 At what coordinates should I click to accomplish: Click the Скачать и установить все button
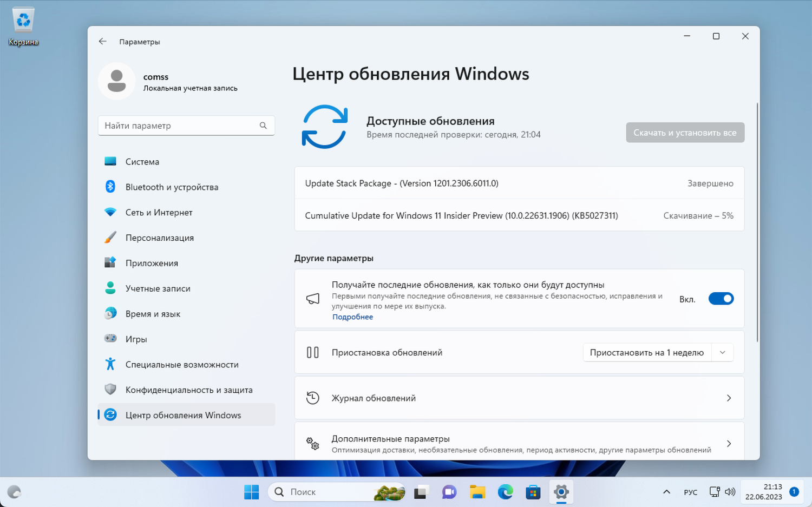pos(685,133)
